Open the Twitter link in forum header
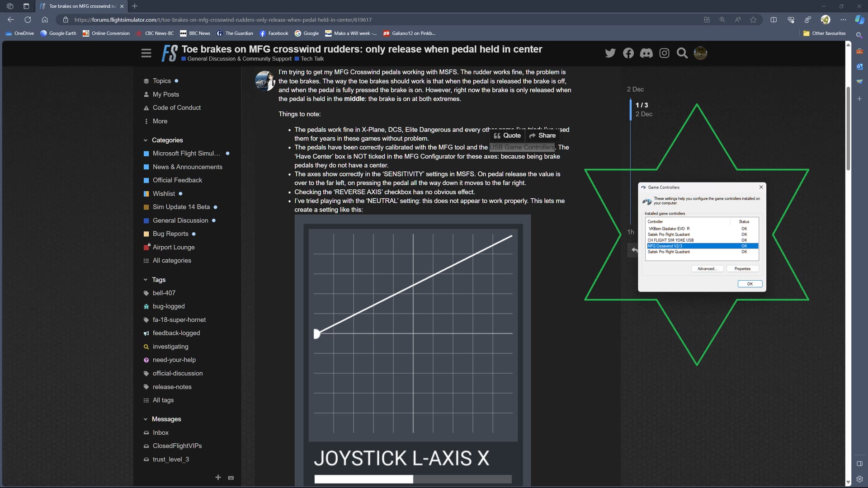Image resolution: width=868 pixels, height=488 pixels. click(x=610, y=53)
